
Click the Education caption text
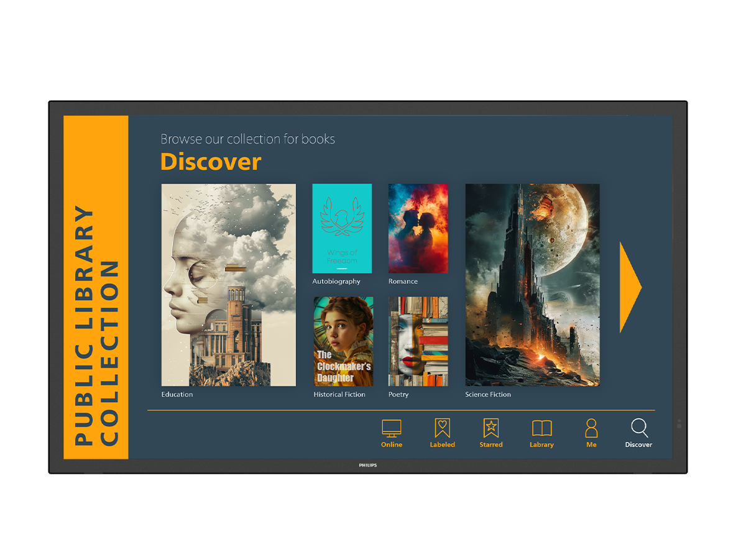pos(177,395)
